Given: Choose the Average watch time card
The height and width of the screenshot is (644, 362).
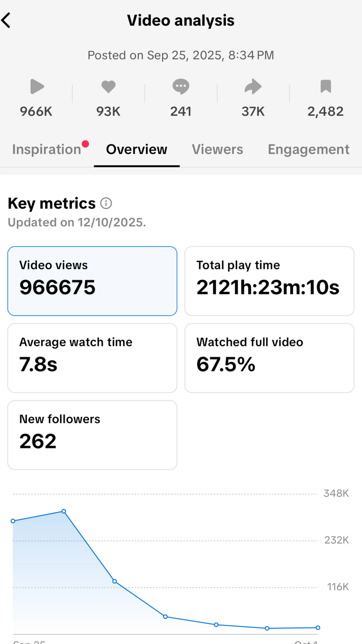Looking at the screenshot, I should click(92, 358).
